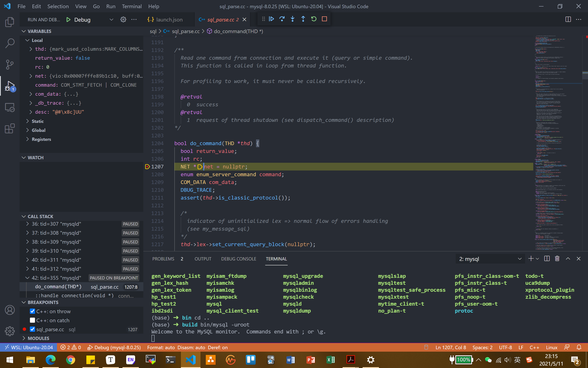Screen dimensions: 588x368
Task: Expand the Global scope
Action: click(27, 130)
